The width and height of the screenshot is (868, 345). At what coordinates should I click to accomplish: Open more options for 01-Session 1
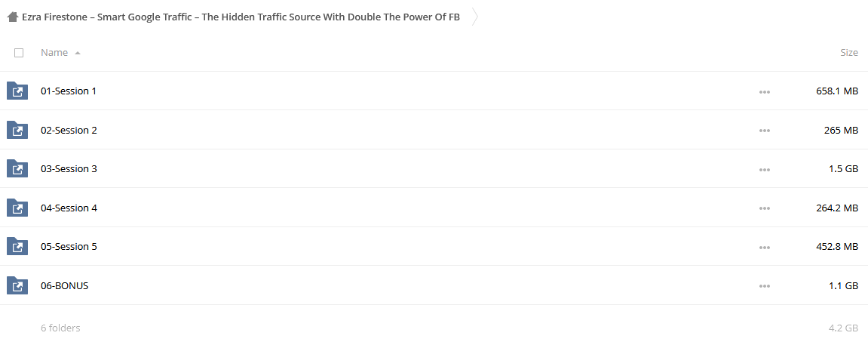click(x=765, y=92)
